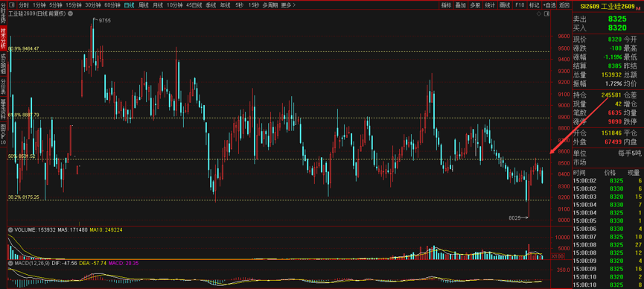This screenshot has width=644, height=289.
Task: Open the 指标 indicators tool
Action: pos(447,5)
